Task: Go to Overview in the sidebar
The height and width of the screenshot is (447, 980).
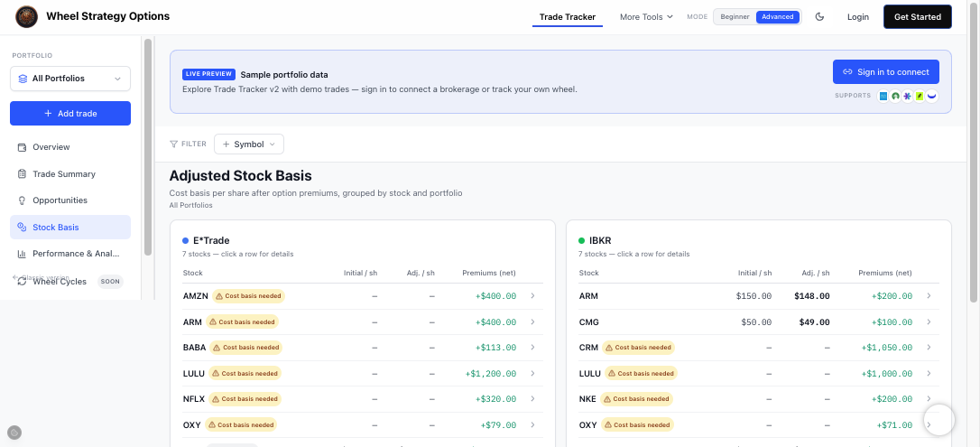Action: pyautogui.click(x=70, y=147)
